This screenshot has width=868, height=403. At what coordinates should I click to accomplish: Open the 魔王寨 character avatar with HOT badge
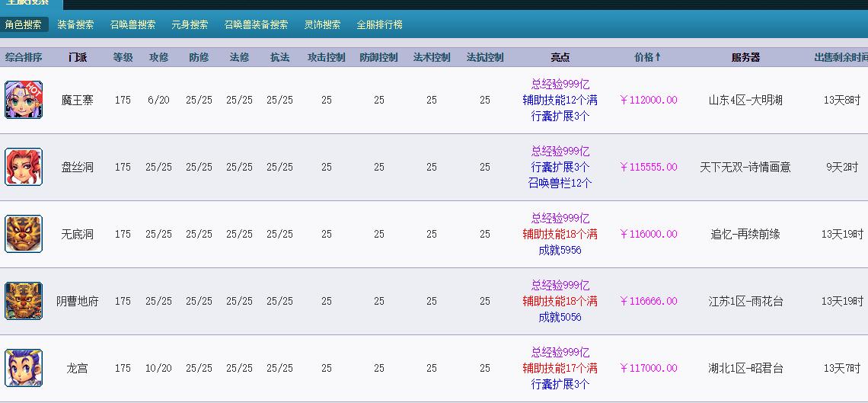click(x=24, y=100)
